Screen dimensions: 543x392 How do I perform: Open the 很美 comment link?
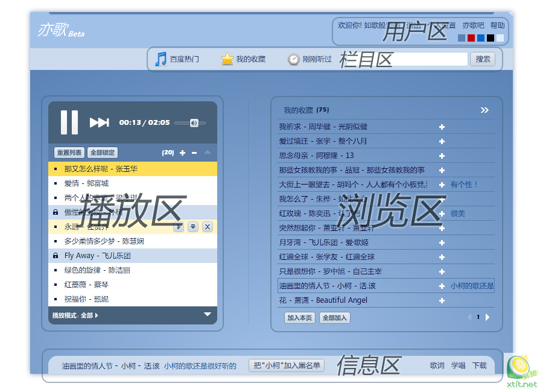click(x=457, y=213)
